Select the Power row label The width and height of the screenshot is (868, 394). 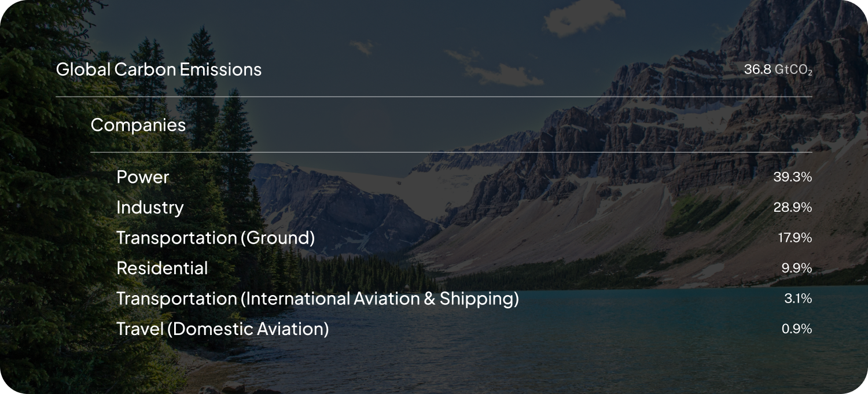coord(142,177)
